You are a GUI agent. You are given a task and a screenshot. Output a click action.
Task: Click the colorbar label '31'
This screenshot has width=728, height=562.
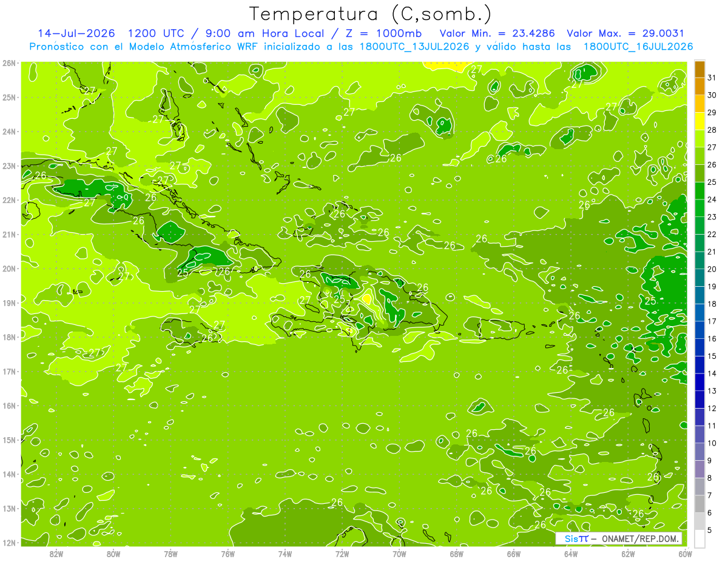tap(712, 78)
